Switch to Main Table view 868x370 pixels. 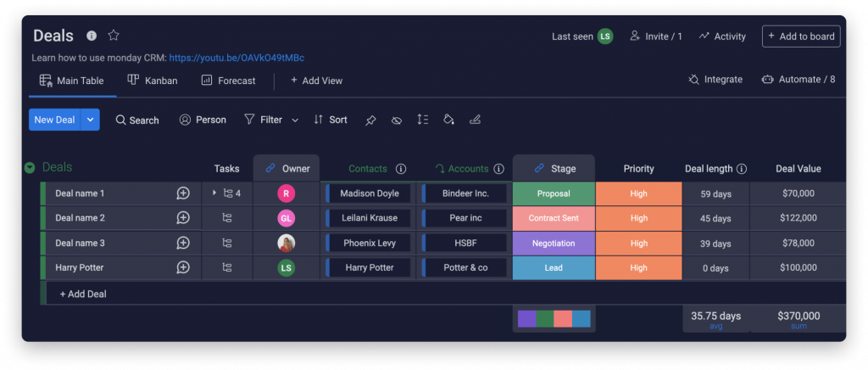click(x=71, y=81)
